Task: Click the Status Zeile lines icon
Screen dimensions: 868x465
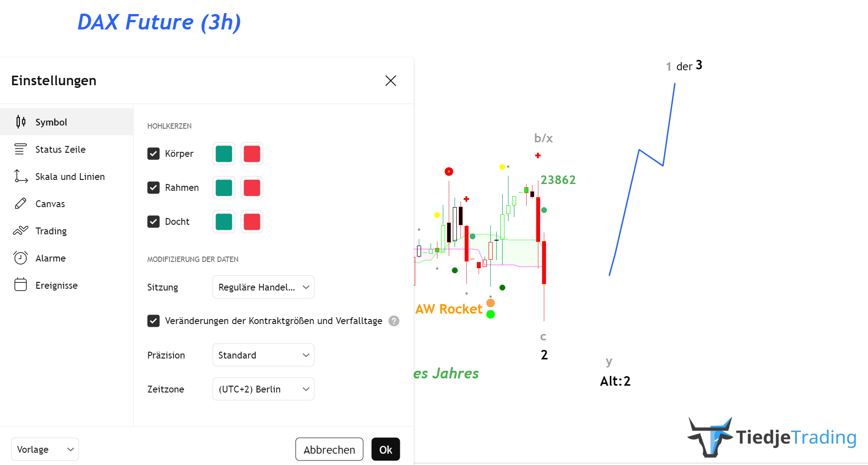Action: (x=21, y=149)
